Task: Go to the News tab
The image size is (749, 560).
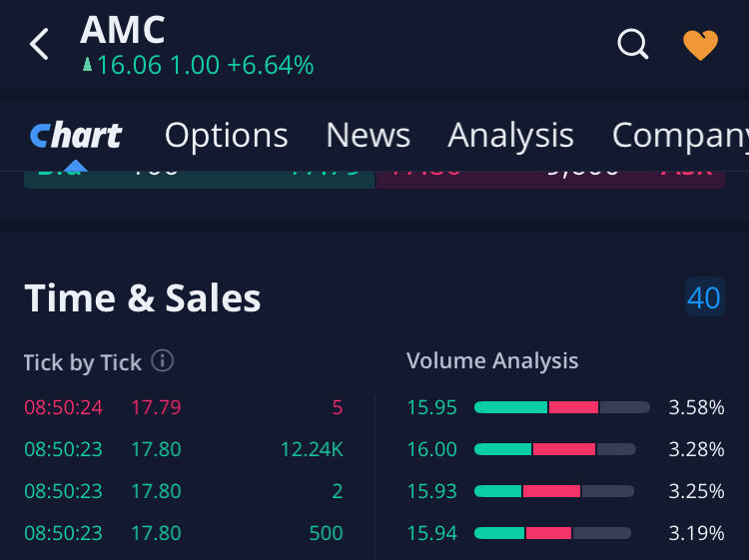Action: 368,135
